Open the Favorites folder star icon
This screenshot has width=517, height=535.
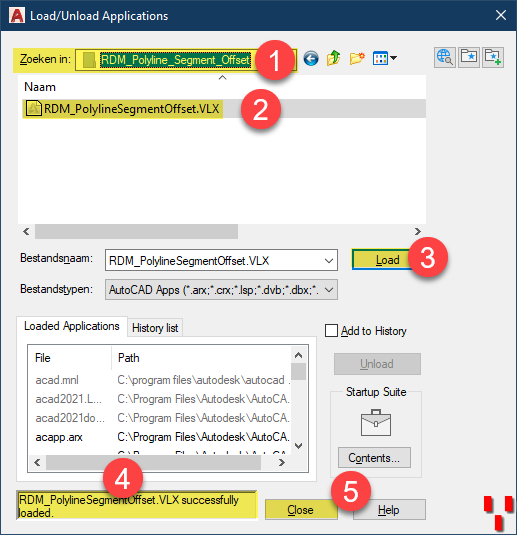click(469, 57)
